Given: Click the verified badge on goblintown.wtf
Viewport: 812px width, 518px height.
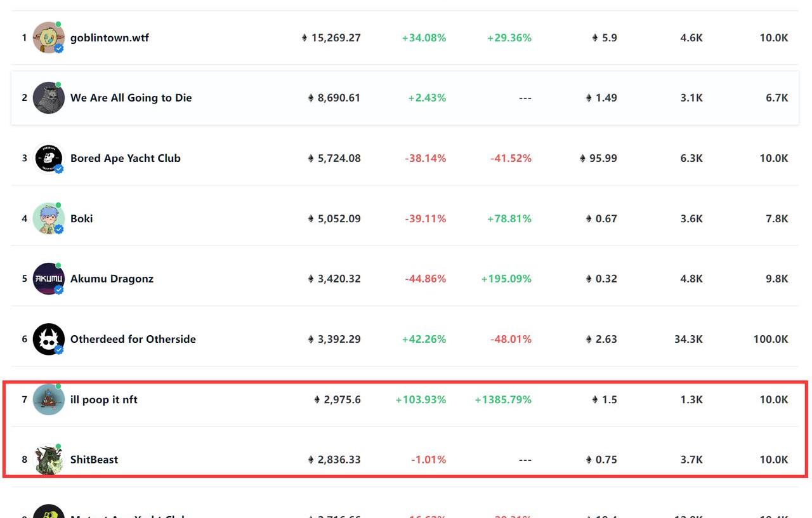Looking at the screenshot, I should pos(59,48).
